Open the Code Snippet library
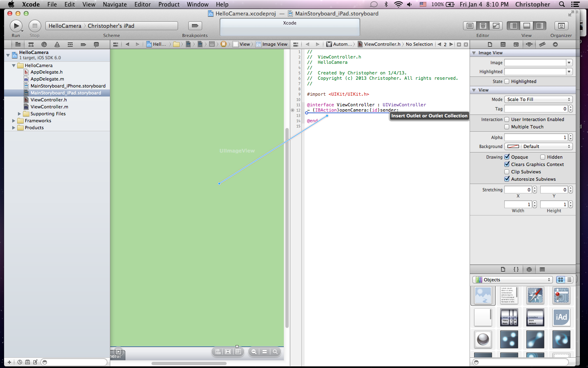 pos(516,269)
